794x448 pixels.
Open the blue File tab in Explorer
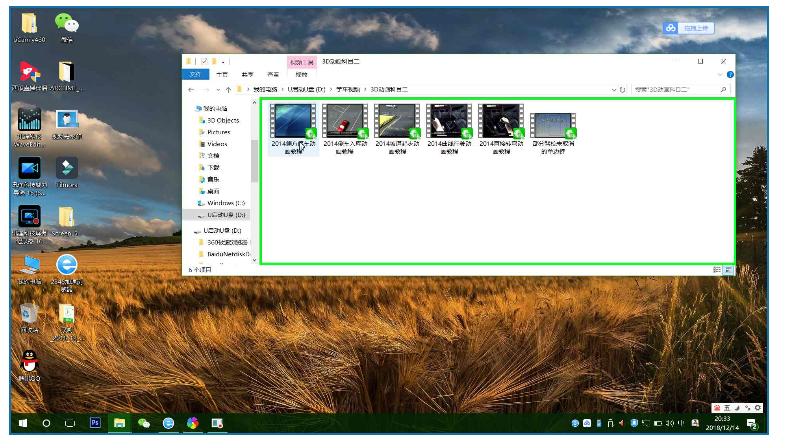[195, 74]
